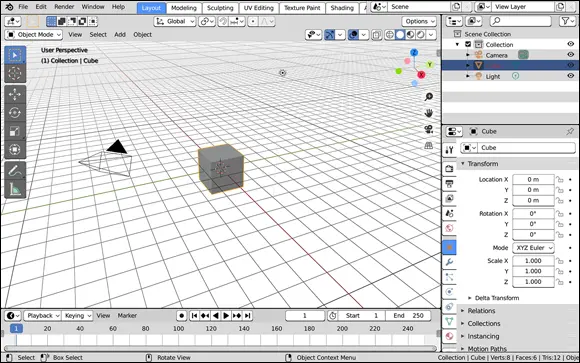Play the animation forward
The height and width of the screenshot is (363, 580).
pos(226,316)
